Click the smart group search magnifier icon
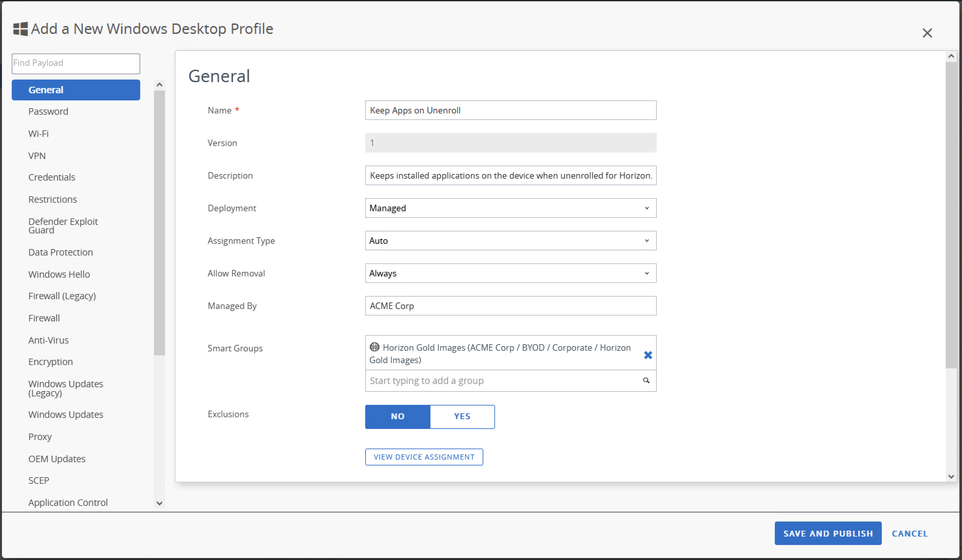 [x=646, y=380]
